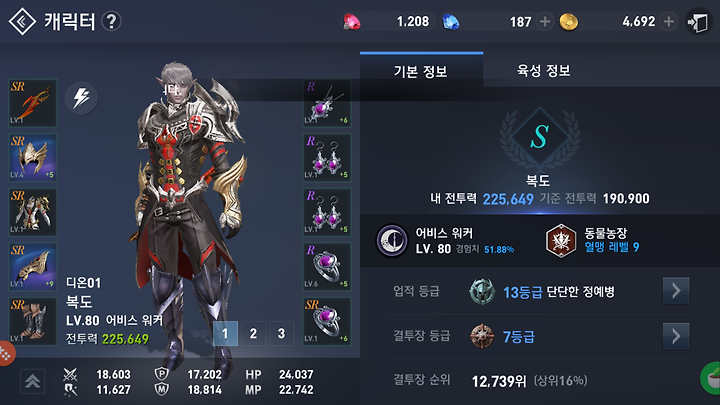Expand the 업적 등급 details arrow

click(x=676, y=291)
